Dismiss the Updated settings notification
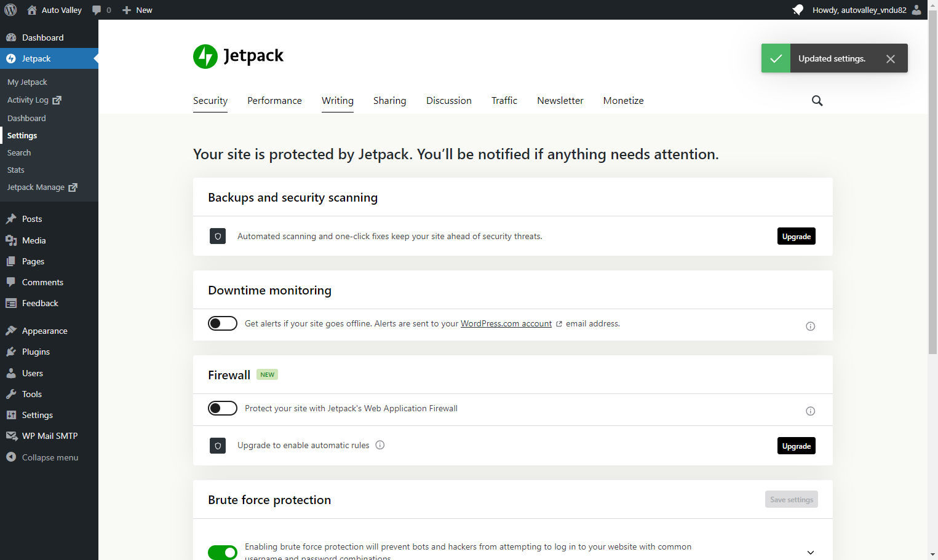Viewport: 938px width, 560px height. (891, 59)
